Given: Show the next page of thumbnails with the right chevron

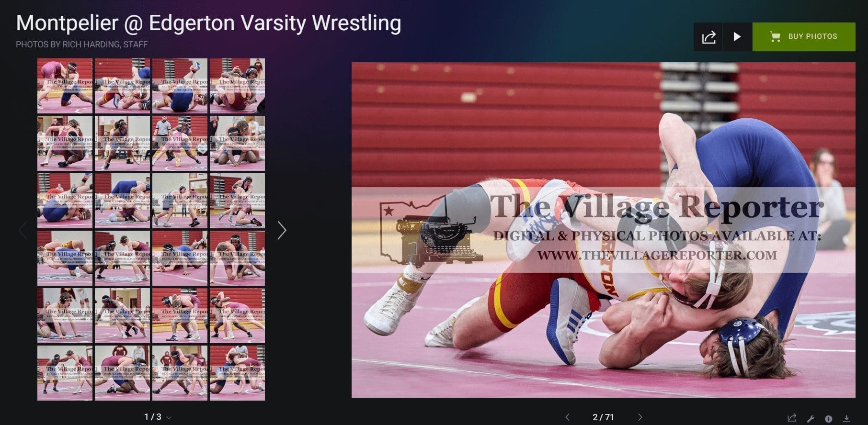Looking at the screenshot, I should (x=282, y=230).
